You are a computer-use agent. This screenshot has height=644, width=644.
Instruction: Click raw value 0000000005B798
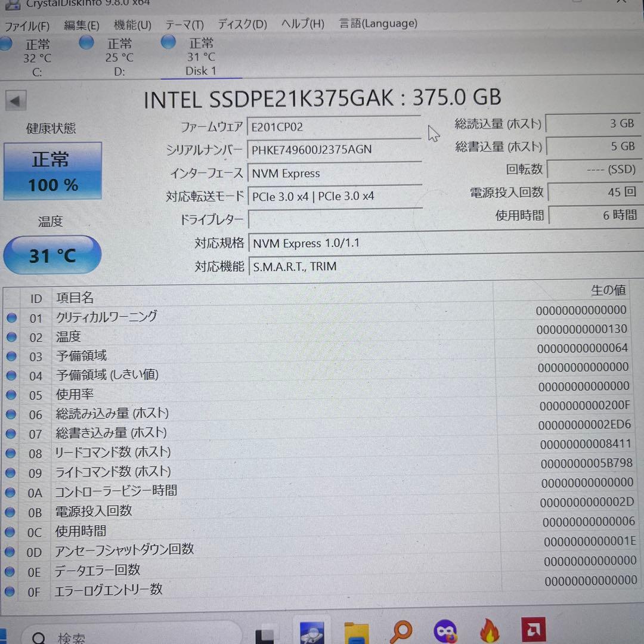587,463
